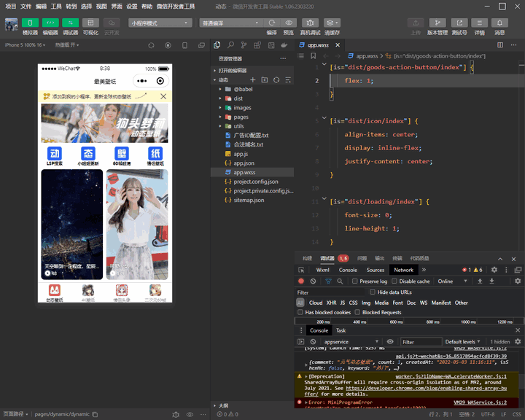525x420 pixels.
Task: Toggle the simulator panel button
Action: point(31,23)
